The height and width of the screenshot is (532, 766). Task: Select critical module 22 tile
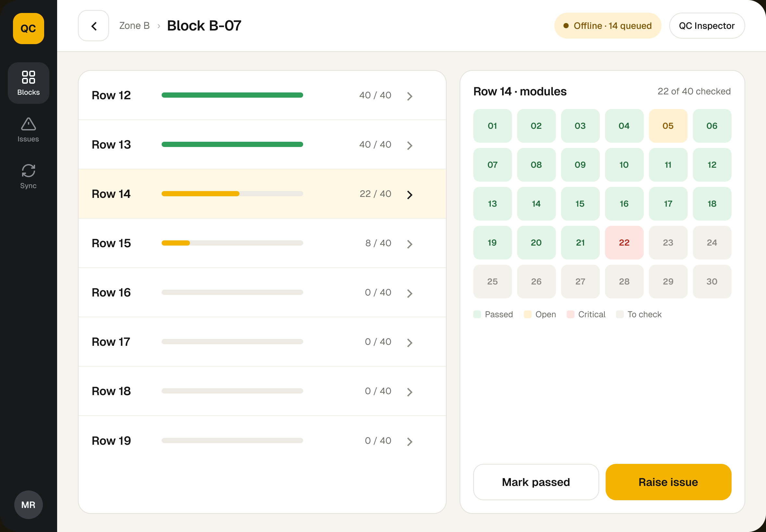pyautogui.click(x=624, y=243)
